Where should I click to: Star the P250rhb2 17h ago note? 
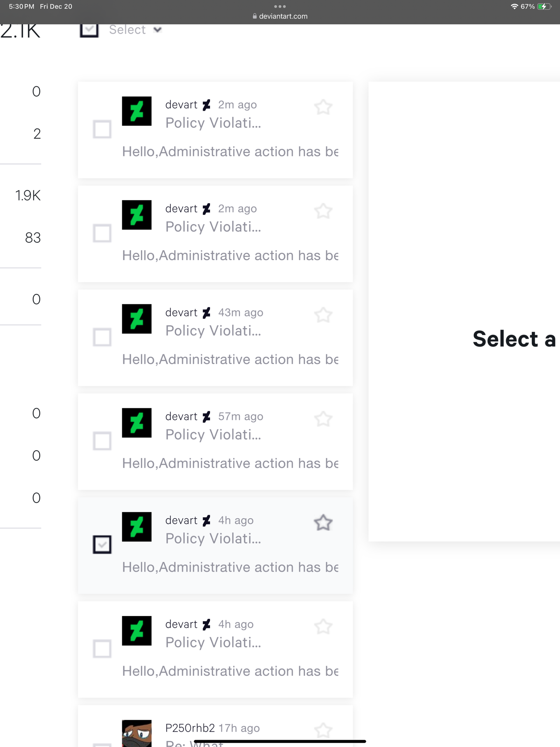click(323, 731)
